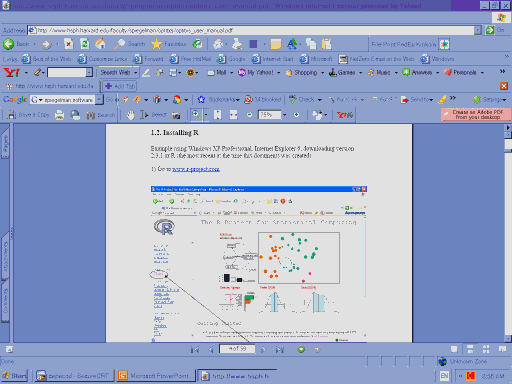Open the zoom percentage dropdown

coord(284,115)
